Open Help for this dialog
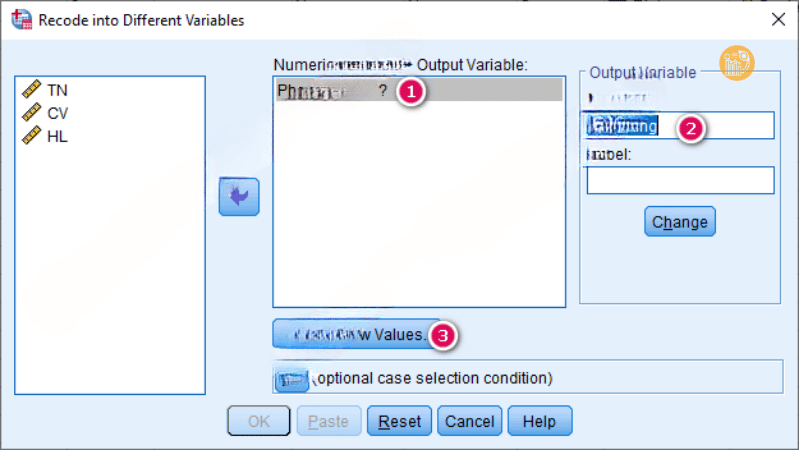 (539, 421)
